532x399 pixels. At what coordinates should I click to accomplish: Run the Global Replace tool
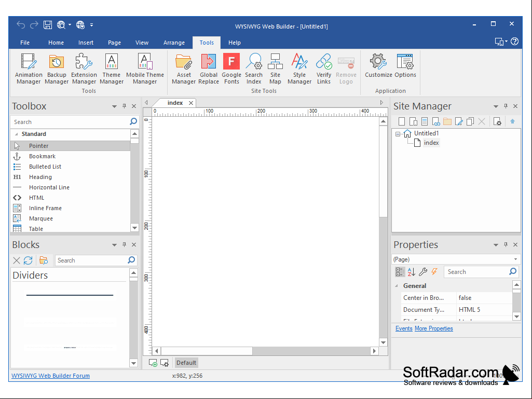click(208, 68)
